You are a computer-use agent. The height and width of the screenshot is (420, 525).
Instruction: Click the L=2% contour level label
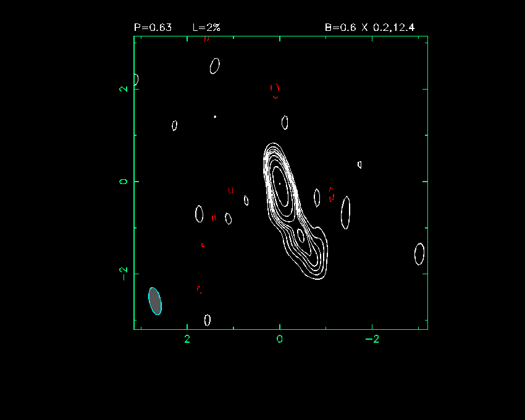click(x=206, y=27)
